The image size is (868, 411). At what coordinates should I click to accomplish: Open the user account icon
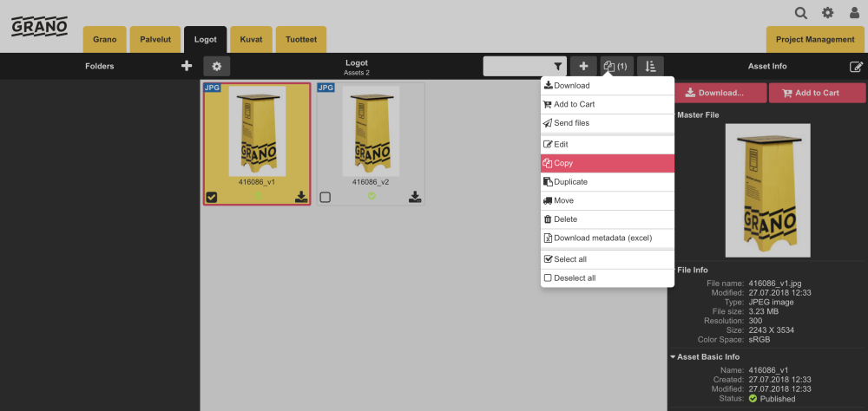coord(854,13)
